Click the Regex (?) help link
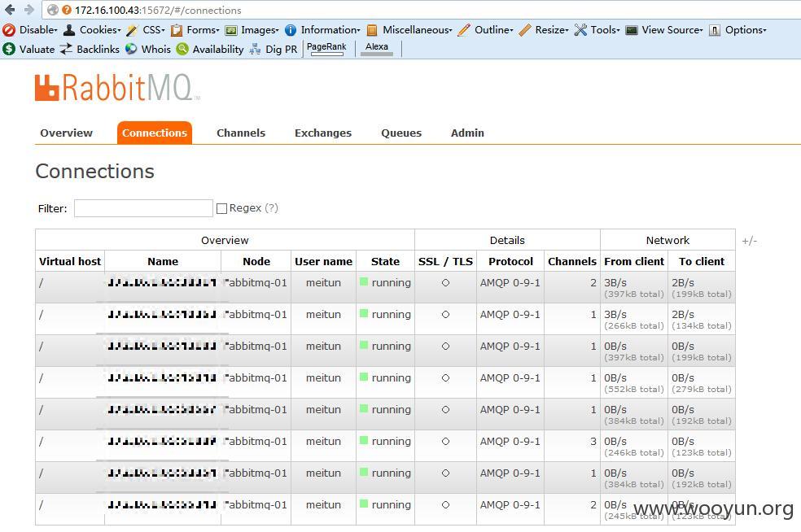 271,207
